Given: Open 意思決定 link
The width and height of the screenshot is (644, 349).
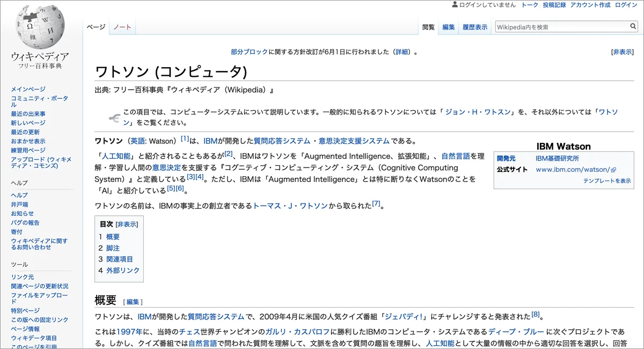Looking at the screenshot, I should (167, 168).
